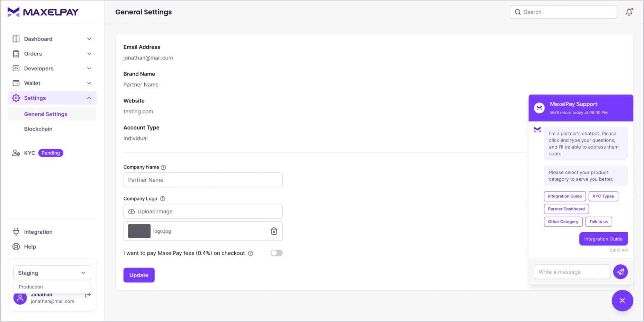Focus the Write a message field
This screenshot has height=322, width=644.
coord(572,272)
